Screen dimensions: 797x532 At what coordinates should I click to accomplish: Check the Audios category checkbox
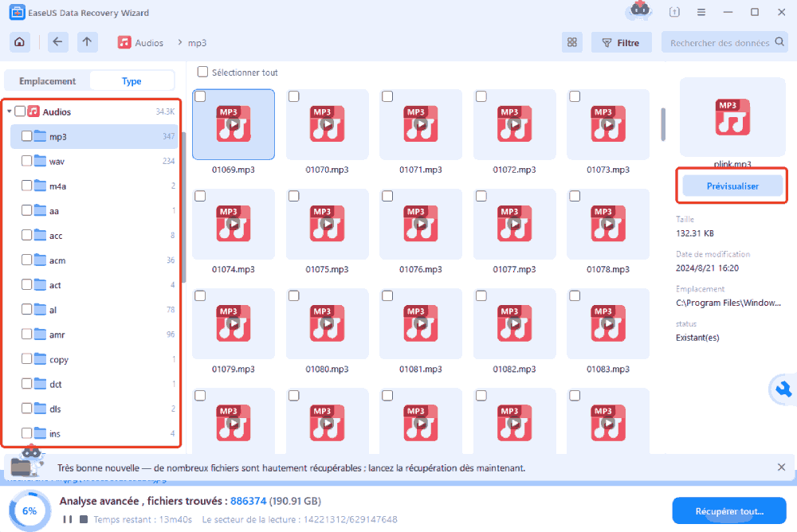coord(21,111)
